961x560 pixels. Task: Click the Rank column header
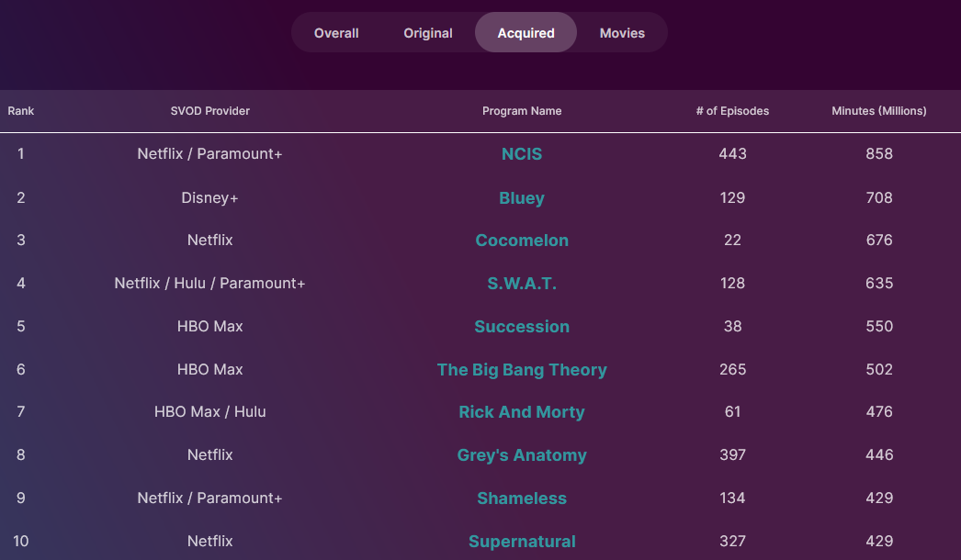tap(21, 111)
